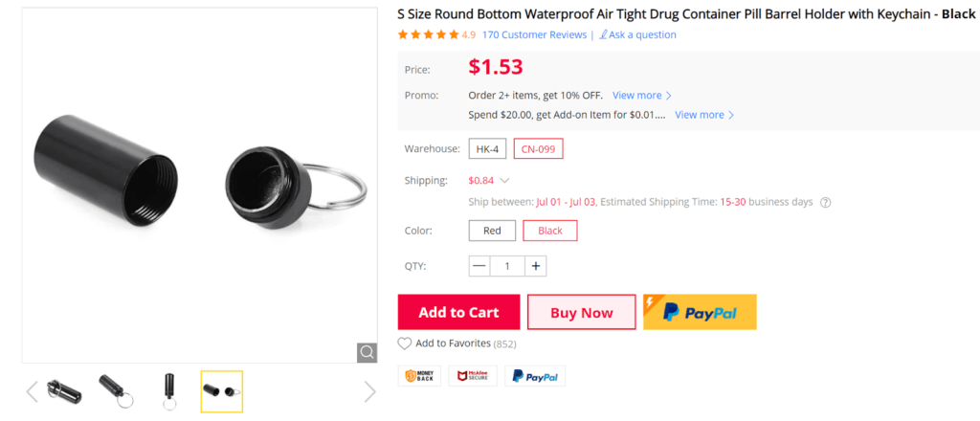Screen dimensions: 980x421
Task: Select the HK-4 warehouse option
Action: pos(487,149)
